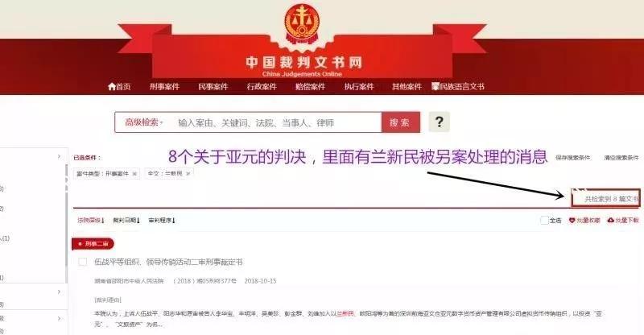Click into the search keyword input field
Screen dimensions: 644x335
275,122
